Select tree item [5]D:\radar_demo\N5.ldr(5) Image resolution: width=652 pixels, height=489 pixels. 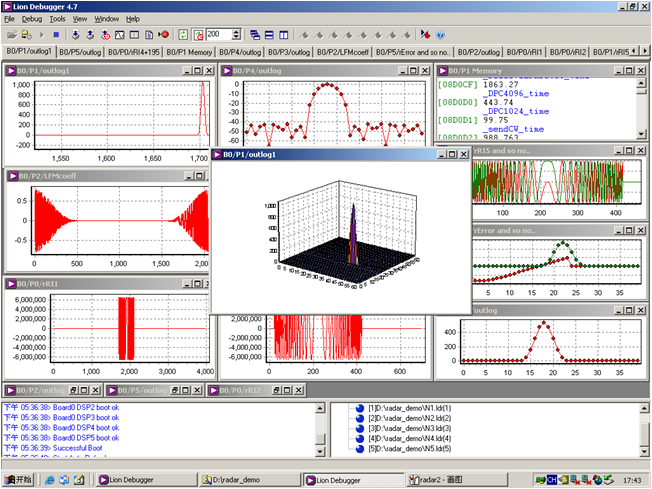pos(409,449)
